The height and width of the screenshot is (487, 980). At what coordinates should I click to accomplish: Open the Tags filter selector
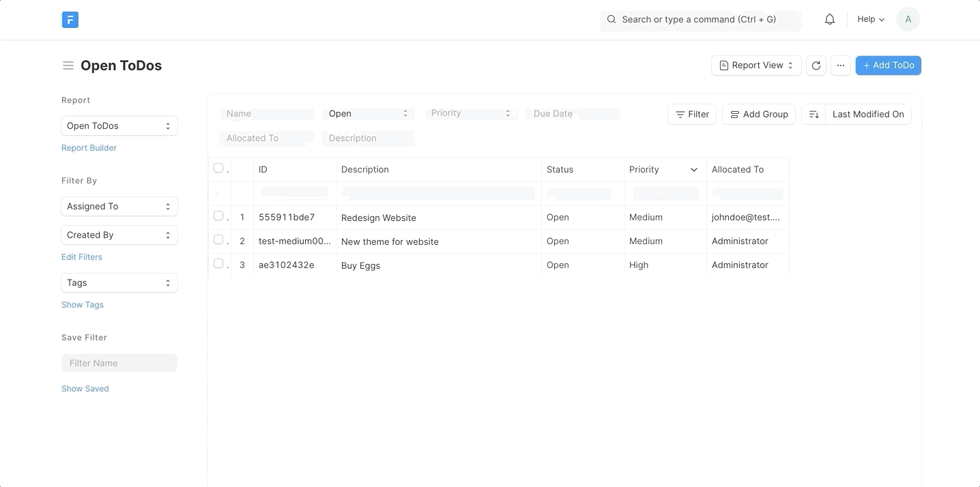coord(119,282)
